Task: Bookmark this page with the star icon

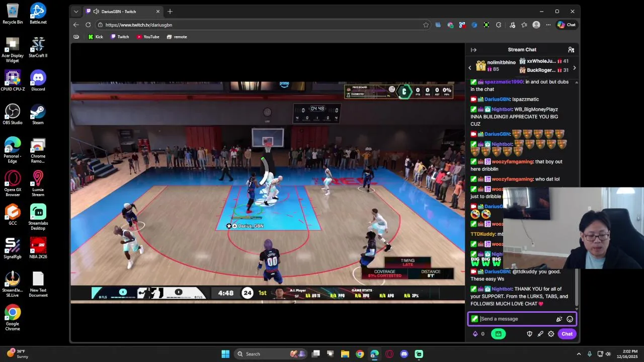Action: click(x=426, y=25)
